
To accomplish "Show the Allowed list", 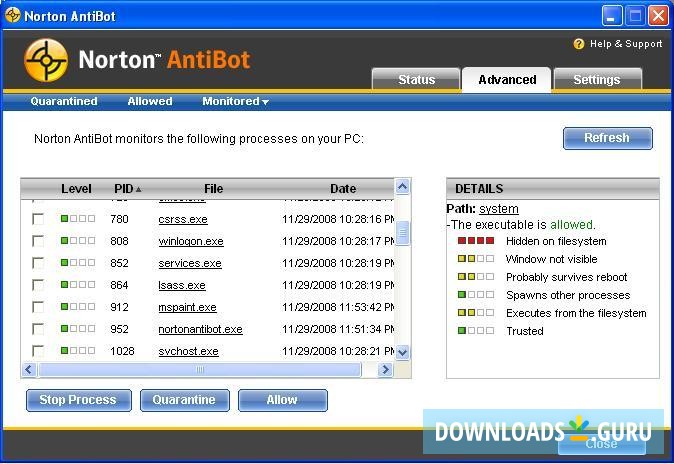I will tap(150, 101).
